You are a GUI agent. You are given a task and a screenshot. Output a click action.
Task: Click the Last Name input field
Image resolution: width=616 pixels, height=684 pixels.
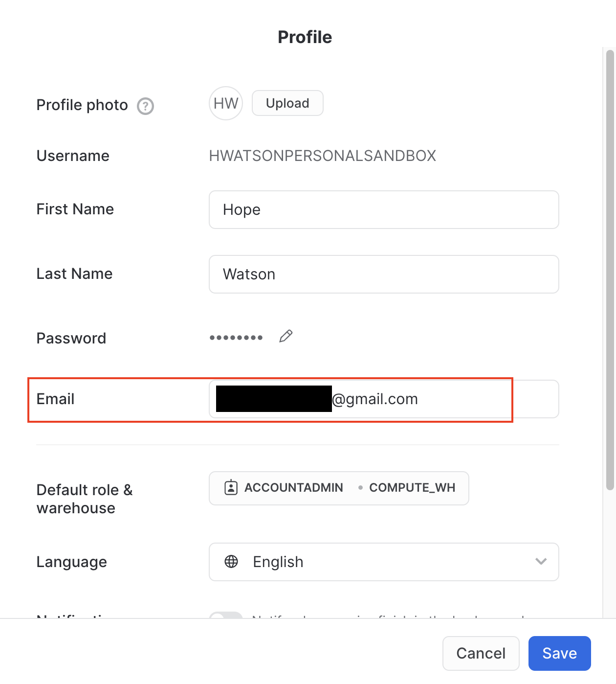[x=384, y=274]
